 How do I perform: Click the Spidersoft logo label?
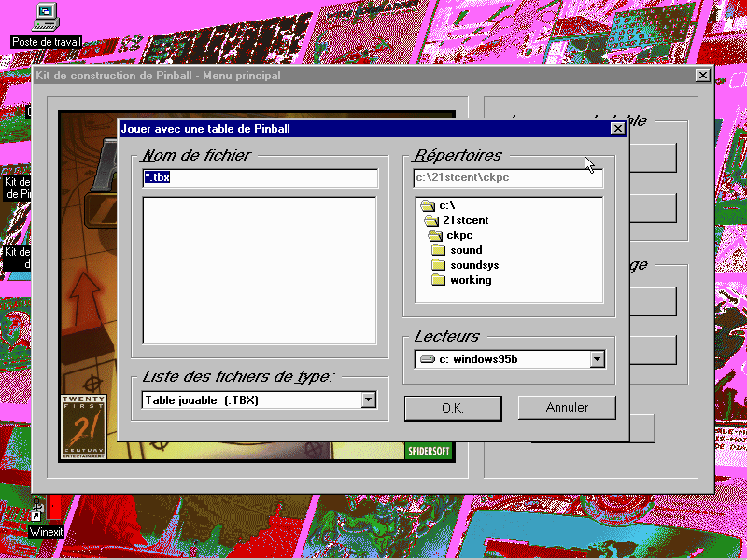(429, 450)
